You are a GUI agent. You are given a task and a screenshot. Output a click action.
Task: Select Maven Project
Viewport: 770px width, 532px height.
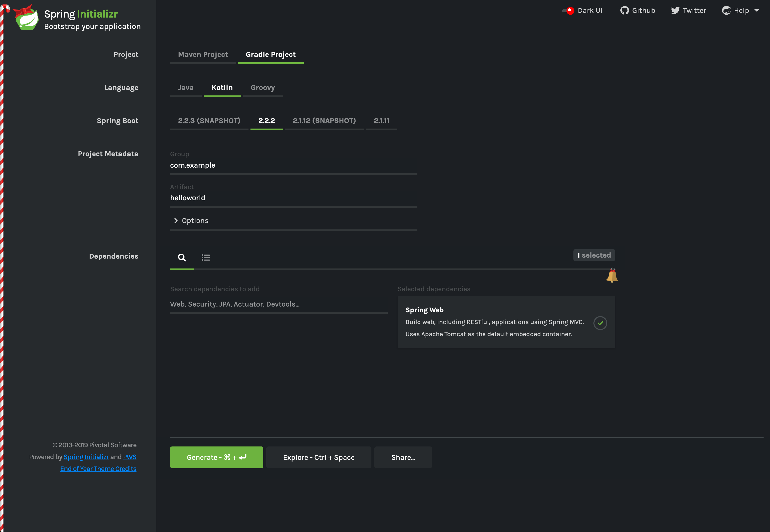pos(203,55)
